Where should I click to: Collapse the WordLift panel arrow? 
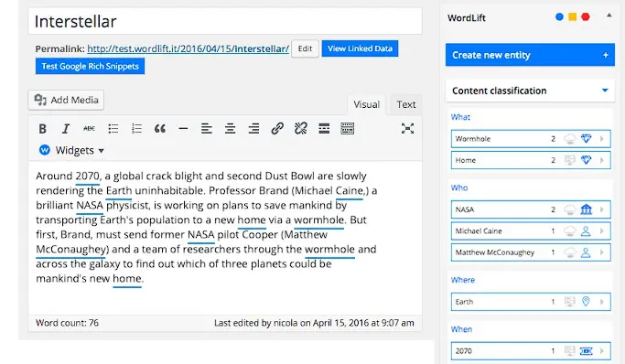point(609,16)
